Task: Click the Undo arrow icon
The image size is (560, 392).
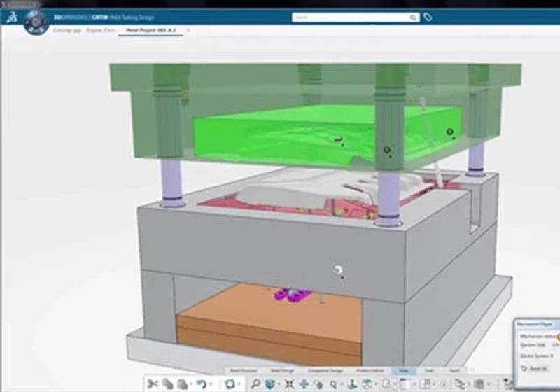Action: (x=202, y=384)
